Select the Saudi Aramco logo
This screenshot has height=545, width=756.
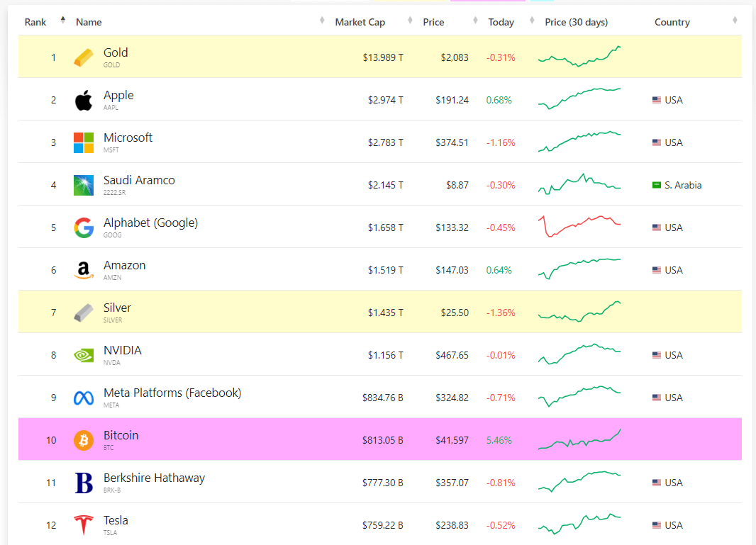pyautogui.click(x=83, y=184)
